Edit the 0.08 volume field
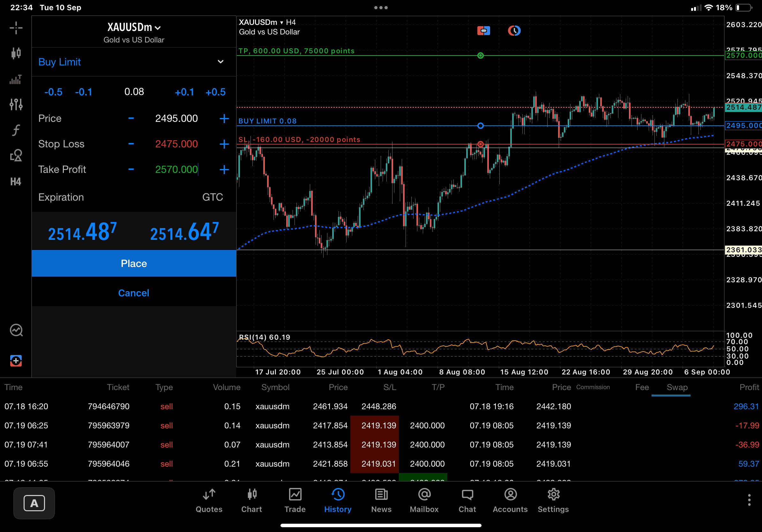This screenshot has height=532, width=762. click(x=134, y=92)
